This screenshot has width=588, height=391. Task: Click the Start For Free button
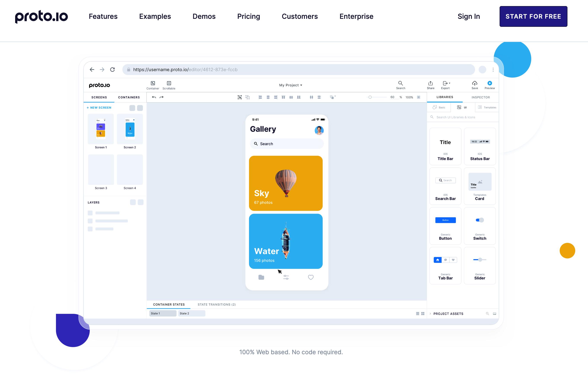click(533, 16)
